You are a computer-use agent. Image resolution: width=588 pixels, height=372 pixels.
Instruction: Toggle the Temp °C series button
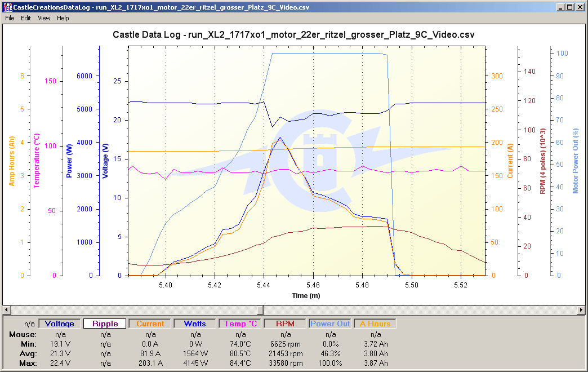pyautogui.click(x=240, y=324)
